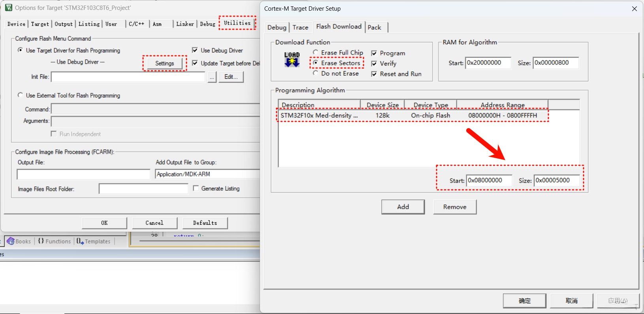Open the Functions tab in project pane
Screen dimensions: 644x314
tap(55, 241)
